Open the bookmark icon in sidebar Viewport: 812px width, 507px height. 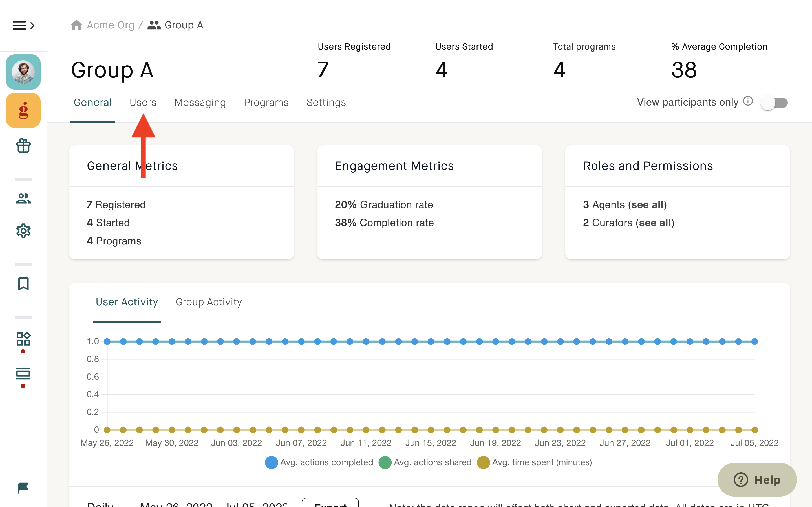tap(23, 283)
